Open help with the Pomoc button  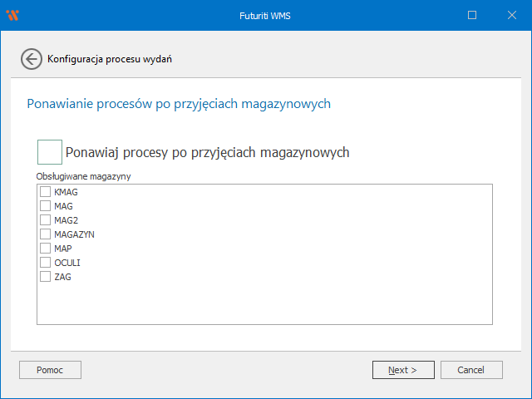(x=50, y=370)
